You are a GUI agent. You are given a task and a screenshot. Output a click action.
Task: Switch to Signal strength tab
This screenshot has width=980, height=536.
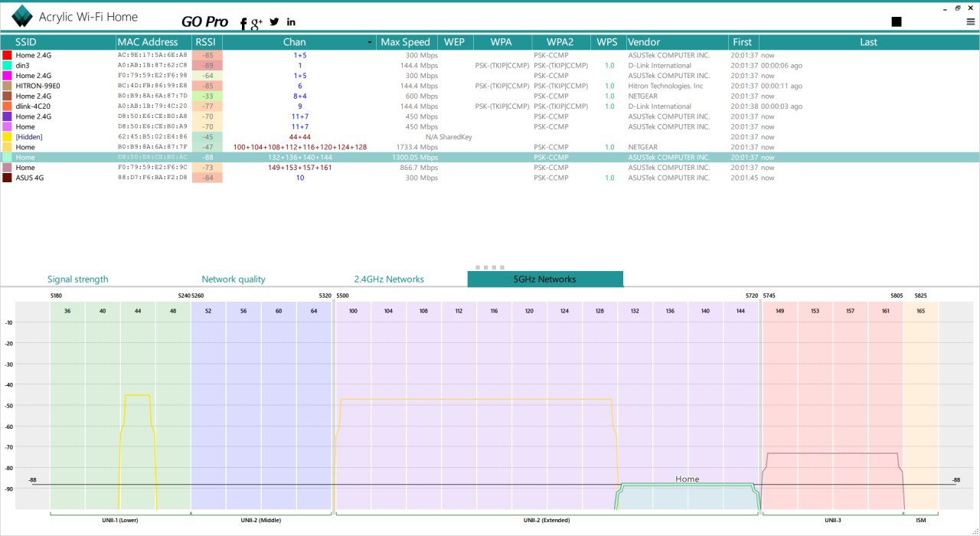click(77, 279)
